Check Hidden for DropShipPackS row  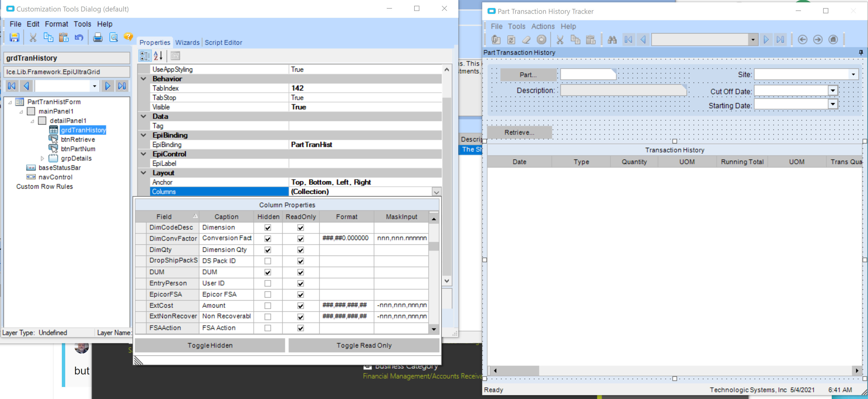click(268, 261)
